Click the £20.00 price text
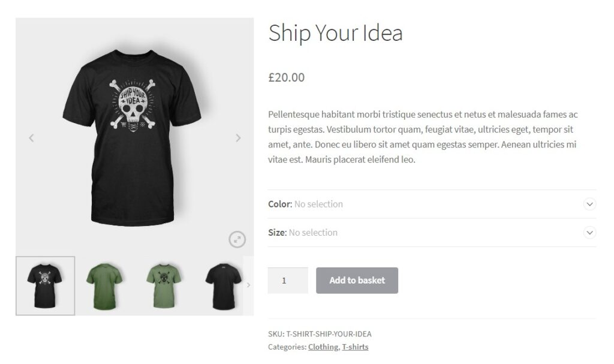Viewport: 614px width, 364px height. 287,77
